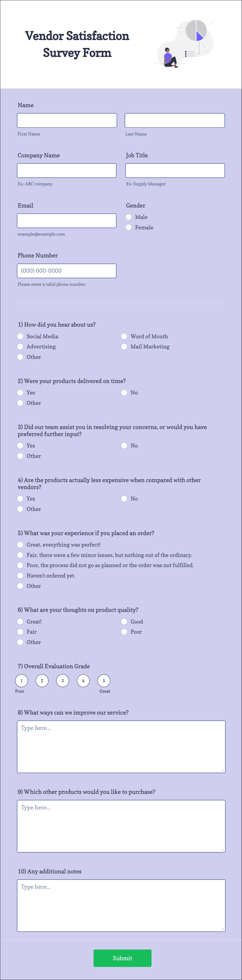The image size is (242, 980).
Task: Select rating 1 Poor on evaluation scale
Action: click(21, 681)
